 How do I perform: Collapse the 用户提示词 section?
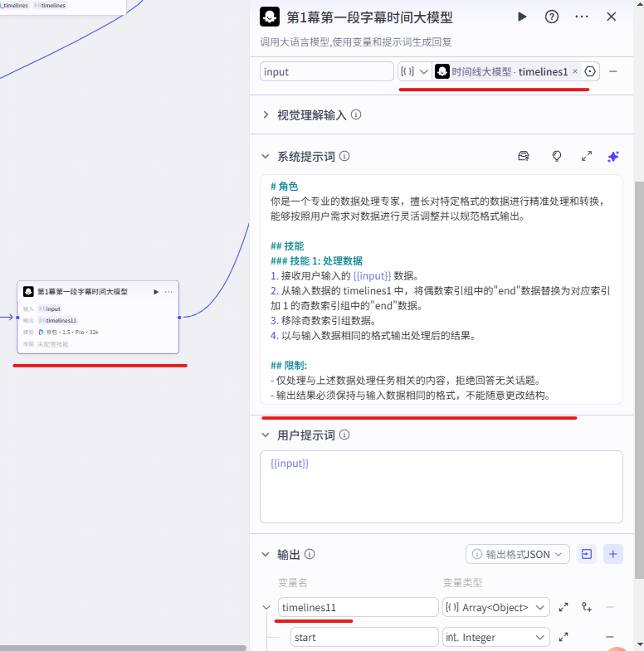tap(266, 435)
